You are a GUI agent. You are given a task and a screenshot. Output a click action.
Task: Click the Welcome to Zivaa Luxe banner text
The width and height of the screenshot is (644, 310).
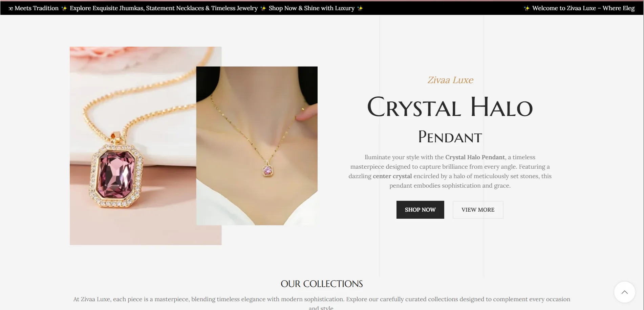pos(583,8)
